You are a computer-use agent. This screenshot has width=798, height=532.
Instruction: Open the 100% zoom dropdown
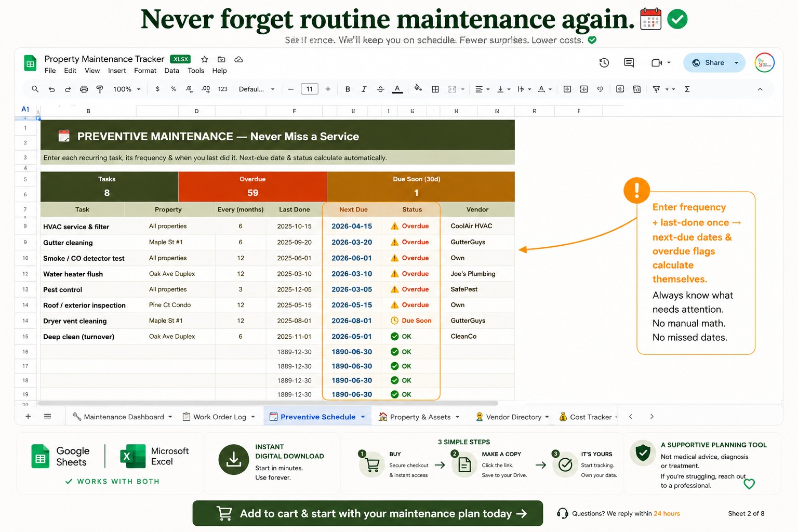[127, 89]
